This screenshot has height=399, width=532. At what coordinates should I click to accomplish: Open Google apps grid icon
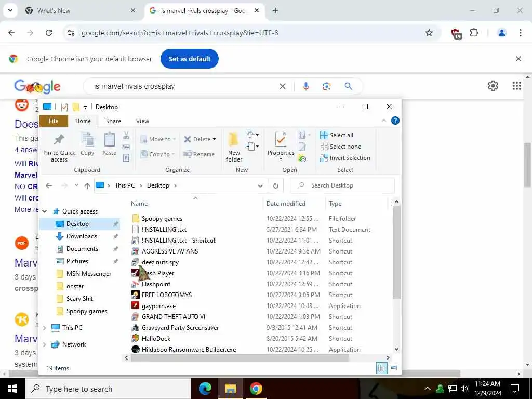click(517, 86)
